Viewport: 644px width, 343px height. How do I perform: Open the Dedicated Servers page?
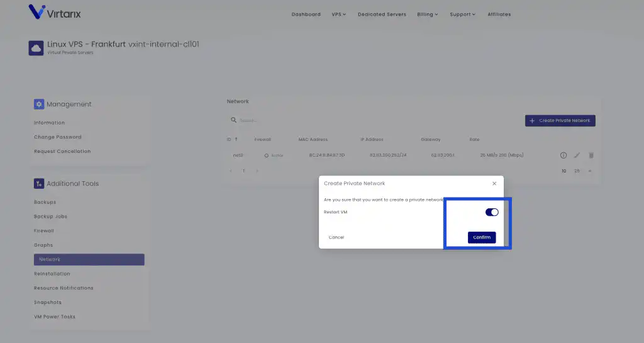382,14
